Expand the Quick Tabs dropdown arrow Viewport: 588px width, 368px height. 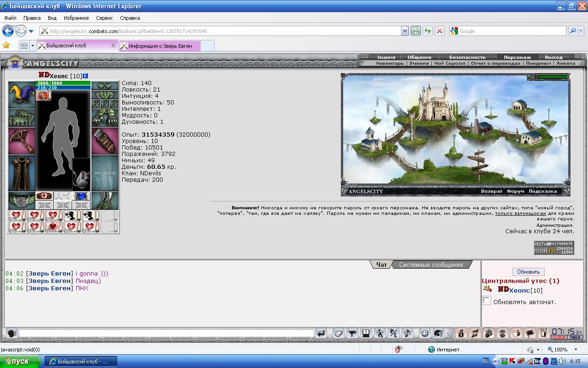[x=33, y=46]
